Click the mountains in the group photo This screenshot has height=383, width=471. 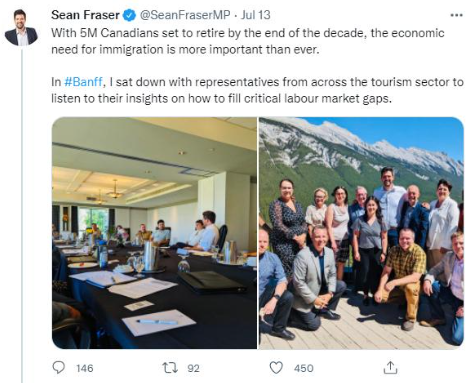pyautogui.click(x=360, y=149)
